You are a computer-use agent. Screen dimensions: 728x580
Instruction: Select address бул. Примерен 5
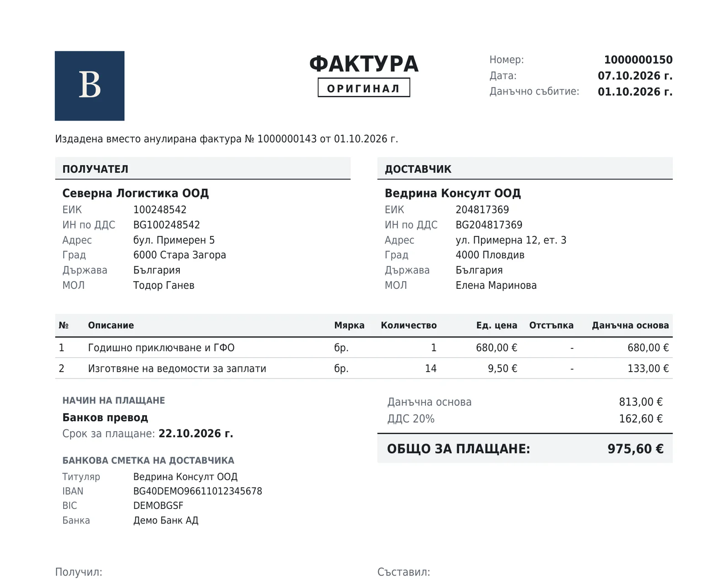coord(174,240)
